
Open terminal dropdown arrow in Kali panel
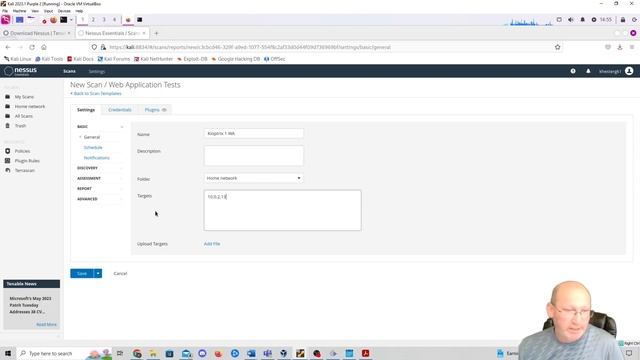[71, 20]
